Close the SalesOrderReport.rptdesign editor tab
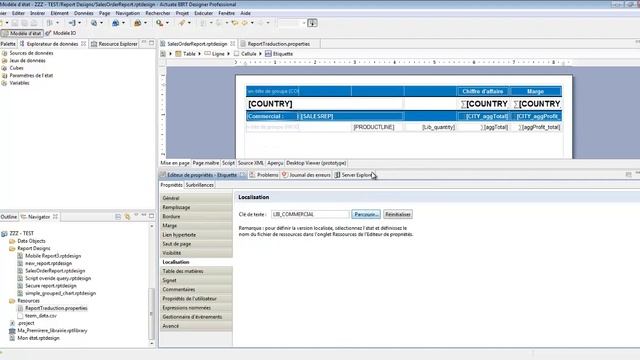Screen dimensions: 640x360 pyautogui.click(x=233, y=44)
